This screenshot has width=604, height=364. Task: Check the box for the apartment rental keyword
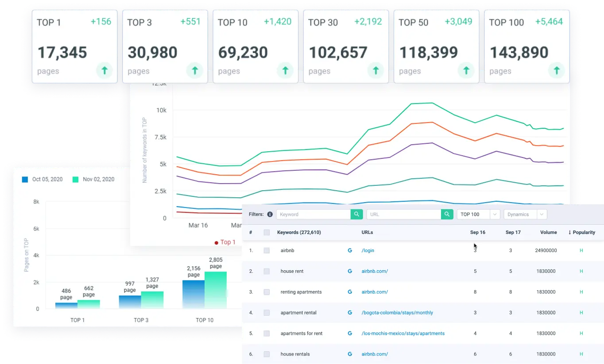267,313
